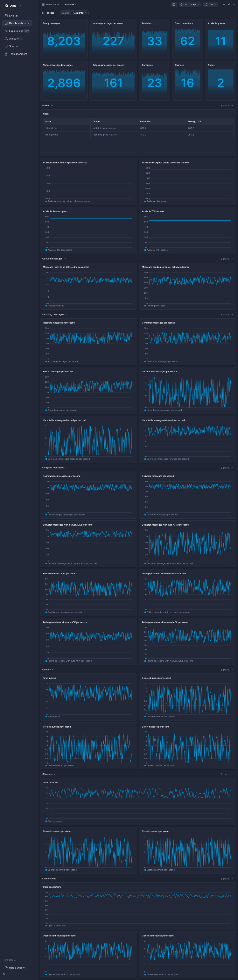The width and height of the screenshot is (238, 980).
Task: Click the Publishers 33 card
Action: click(x=154, y=39)
